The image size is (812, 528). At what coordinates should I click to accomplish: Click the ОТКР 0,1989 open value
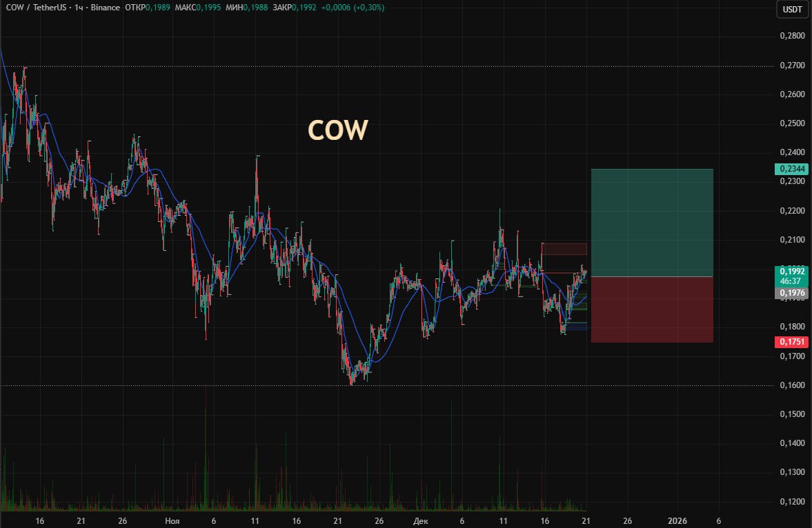pyautogui.click(x=148, y=8)
